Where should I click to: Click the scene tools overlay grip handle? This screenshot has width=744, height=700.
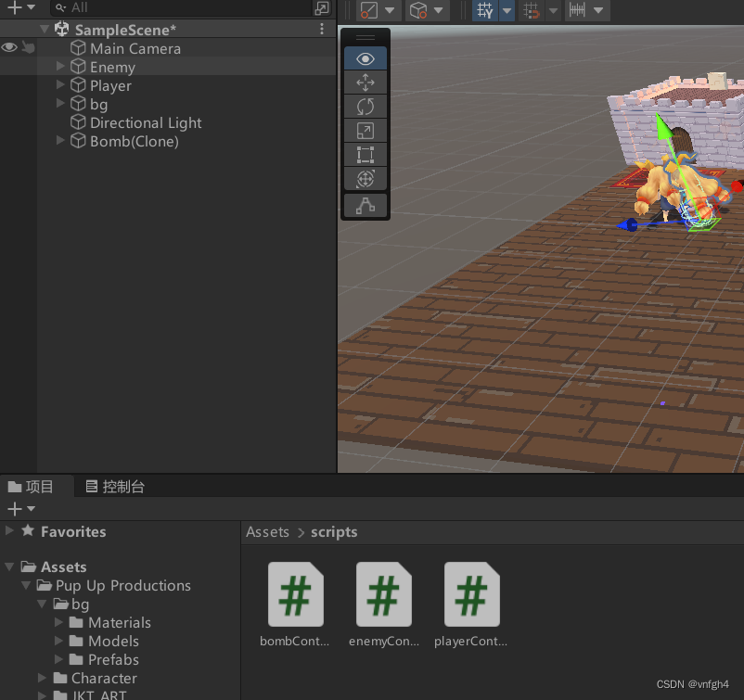[x=365, y=37]
